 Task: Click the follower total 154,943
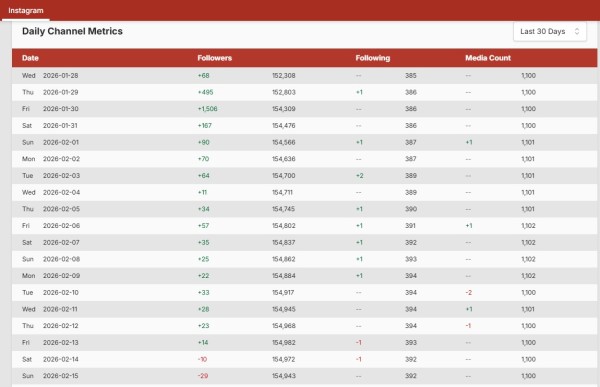click(284, 376)
